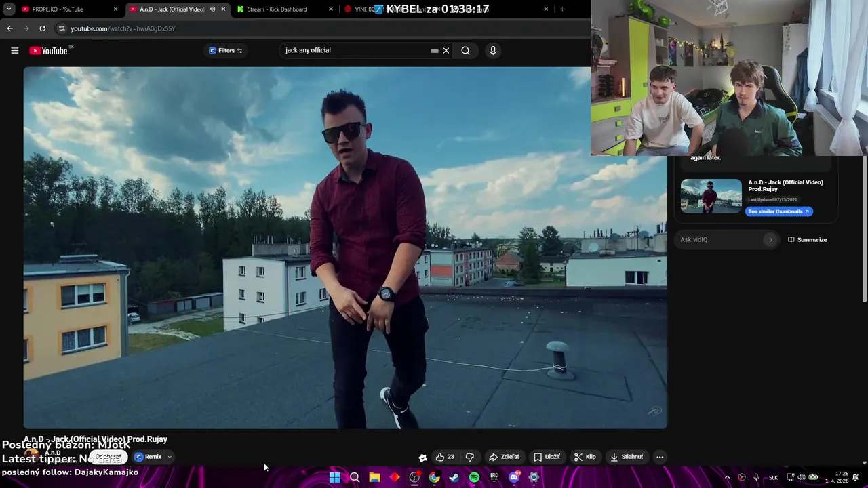Click the 'A.n.D - Jack (Official Video) Prod.Rujay' panel title
The height and width of the screenshot is (488, 868).
pyautogui.click(x=785, y=186)
